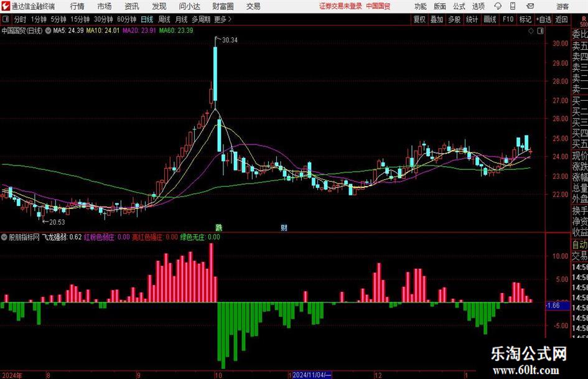Expand the indicator arrow beside 股朋指标网
Image resolution: width=588 pixels, height=379 pixels.
click(x=4, y=237)
